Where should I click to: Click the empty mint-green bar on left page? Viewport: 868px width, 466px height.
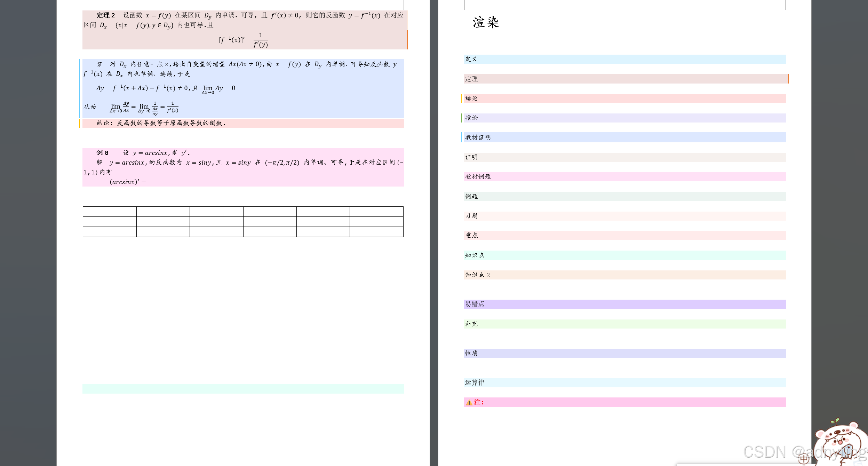click(x=243, y=389)
